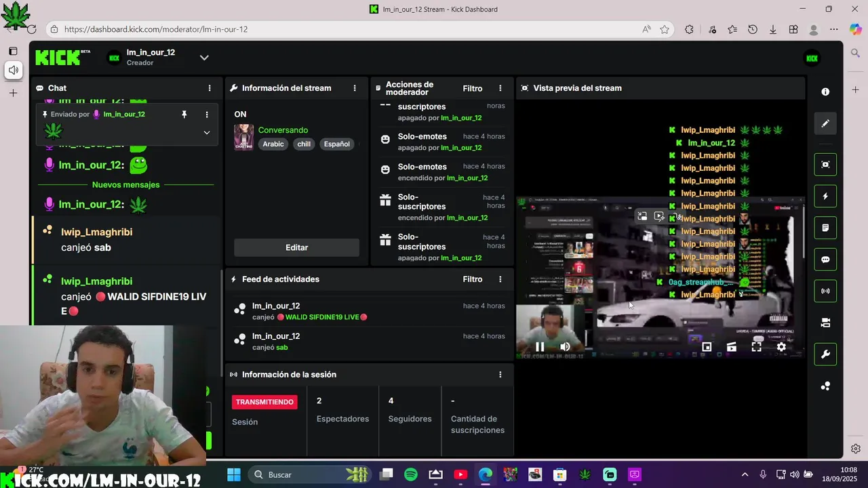868x488 pixels.
Task: Filter the activity feed
Action: coord(473,279)
